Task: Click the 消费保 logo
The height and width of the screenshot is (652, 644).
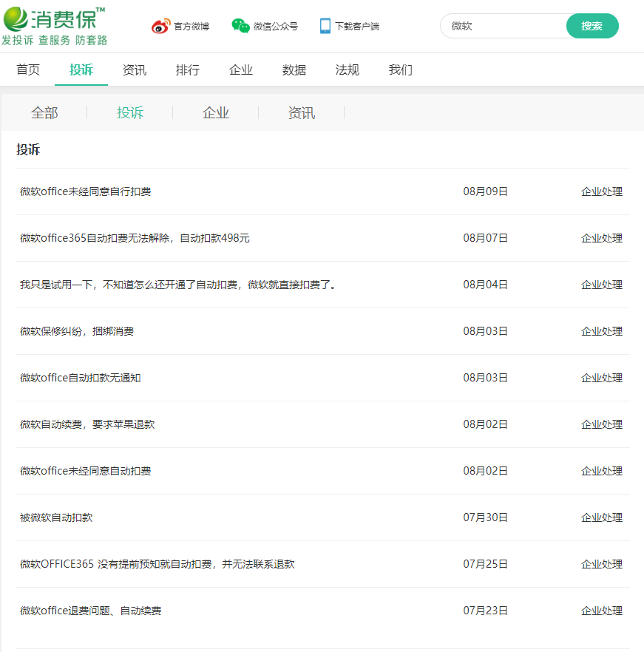Action: [x=54, y=19]
